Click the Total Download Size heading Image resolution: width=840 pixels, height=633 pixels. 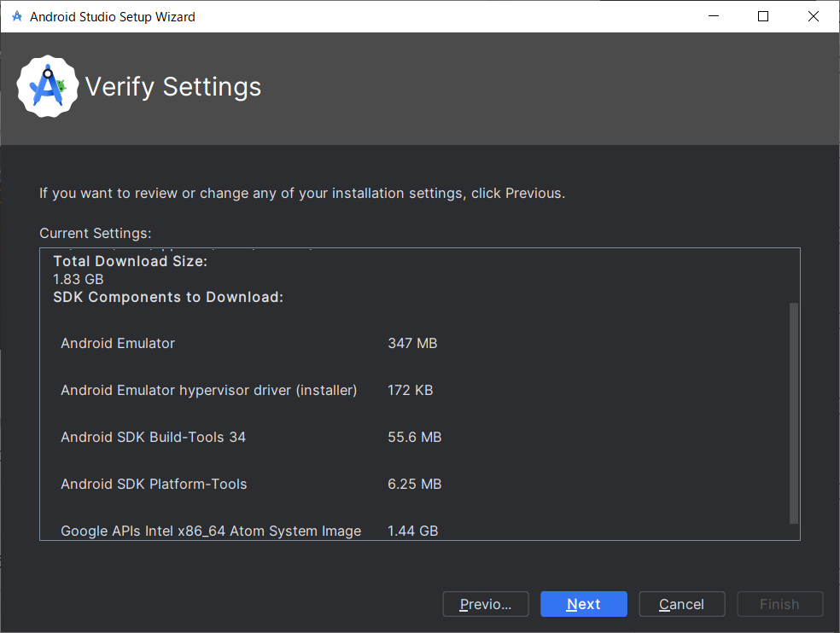(130, 261)
